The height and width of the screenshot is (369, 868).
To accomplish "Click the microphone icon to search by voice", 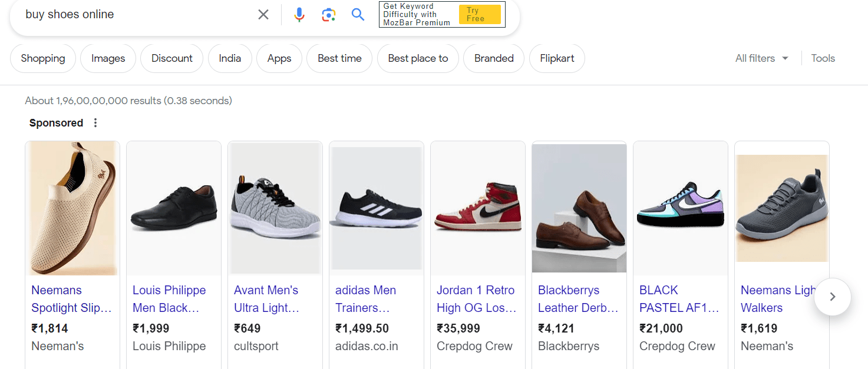I will 299,14.
